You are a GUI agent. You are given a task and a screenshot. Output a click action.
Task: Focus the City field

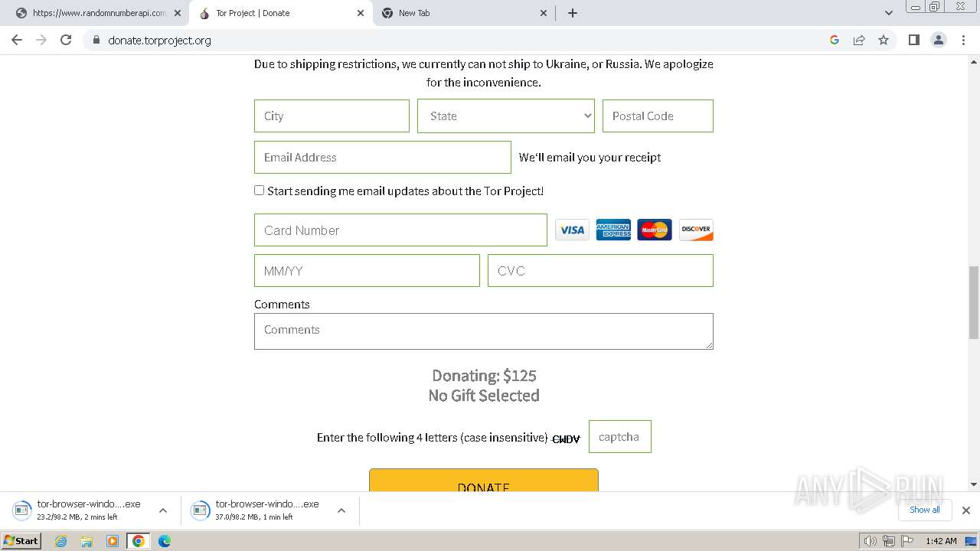[x=332, y=116]
